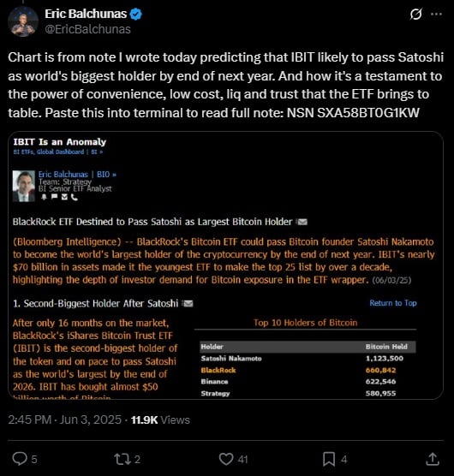Screen dimensions: 454x476
Task: Bookmark this tweet
Action: click(329, 459)
